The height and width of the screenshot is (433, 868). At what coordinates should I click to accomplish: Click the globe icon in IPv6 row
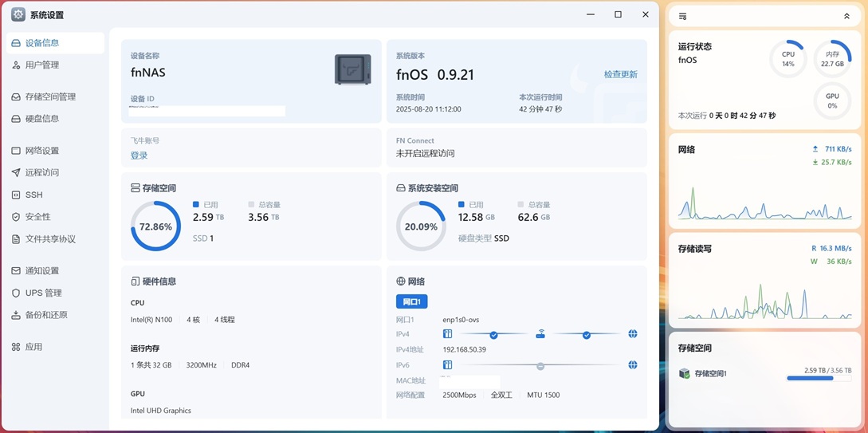coord(633,365)
